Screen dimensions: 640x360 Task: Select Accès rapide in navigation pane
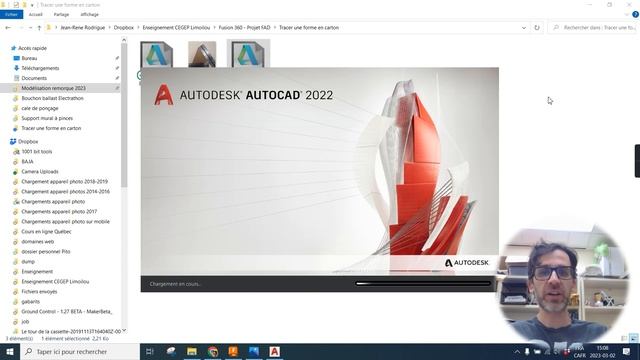pyautogui.click(x=32, y=48)
